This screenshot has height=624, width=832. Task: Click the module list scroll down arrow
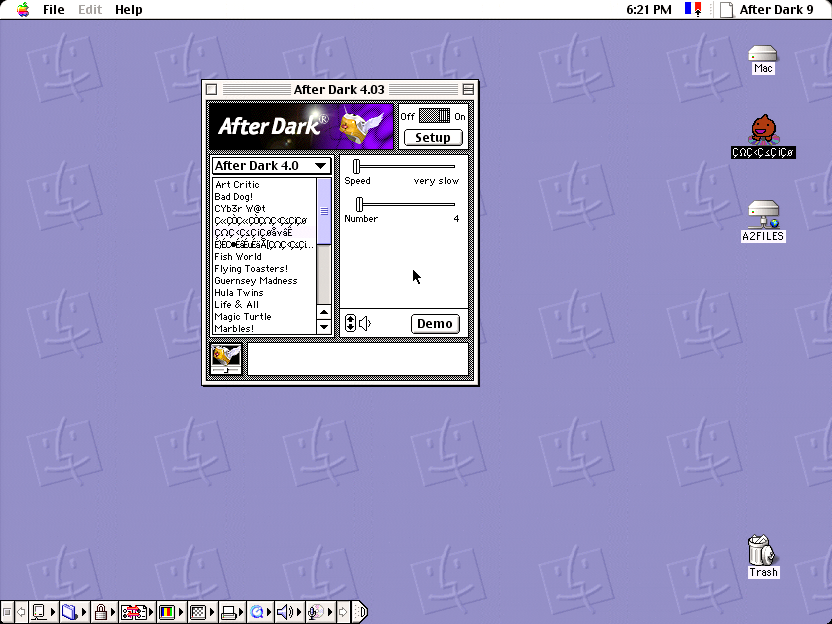point(324,327)
